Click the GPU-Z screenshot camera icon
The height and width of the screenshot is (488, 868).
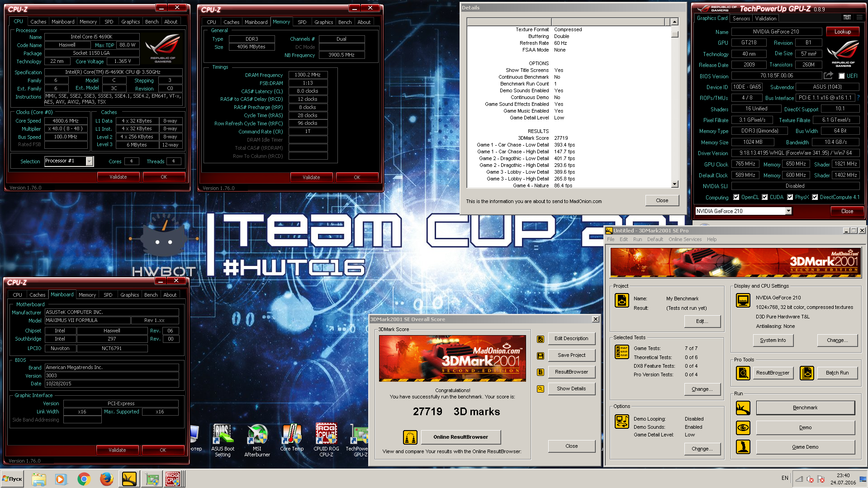pyautogui.click(x=847, y=17)
